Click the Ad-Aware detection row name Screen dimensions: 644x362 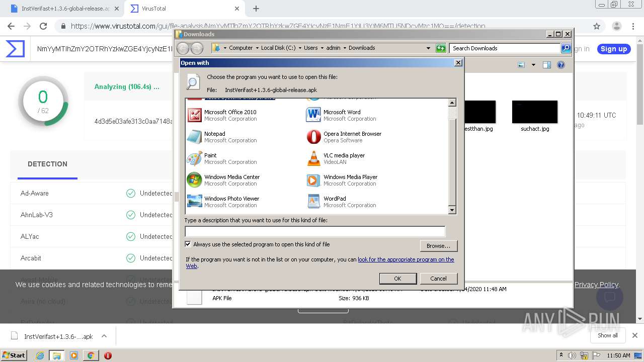[x=35, y=193]
